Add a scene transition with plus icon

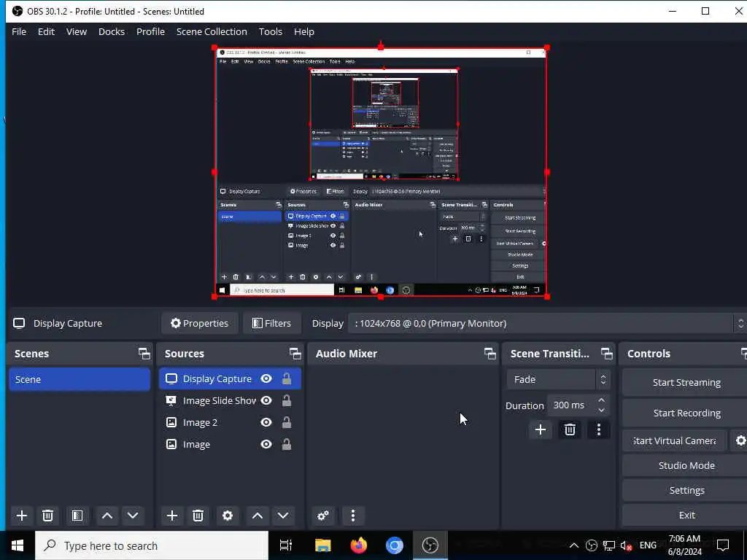click(x=541, y=429)
